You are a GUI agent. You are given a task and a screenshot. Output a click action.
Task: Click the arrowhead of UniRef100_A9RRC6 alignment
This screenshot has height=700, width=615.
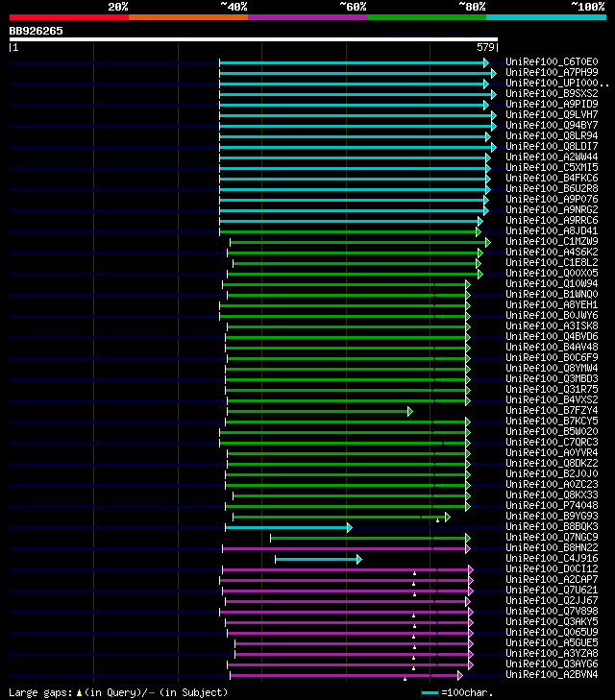[x=480, y=222]
